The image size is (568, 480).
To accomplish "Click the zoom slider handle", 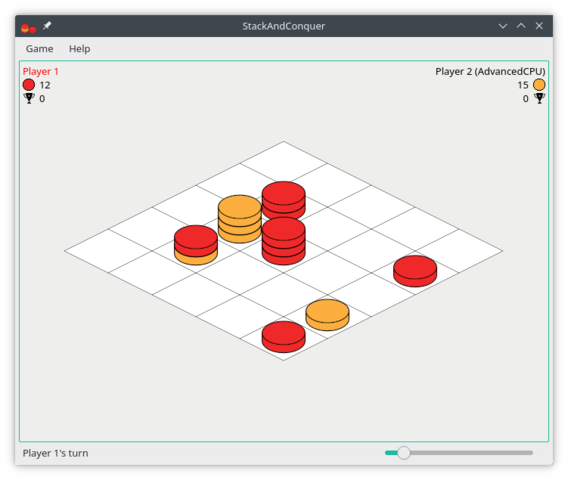I will (403, 452).
